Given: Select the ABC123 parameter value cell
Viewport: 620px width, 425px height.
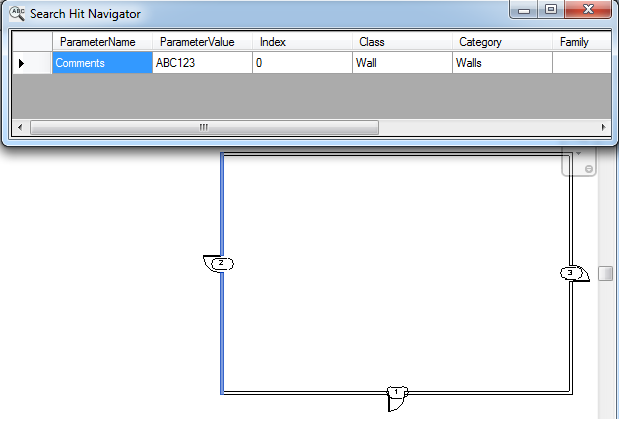Looking at the screenshot, I should pyautogui.click(x=202, y=62).
